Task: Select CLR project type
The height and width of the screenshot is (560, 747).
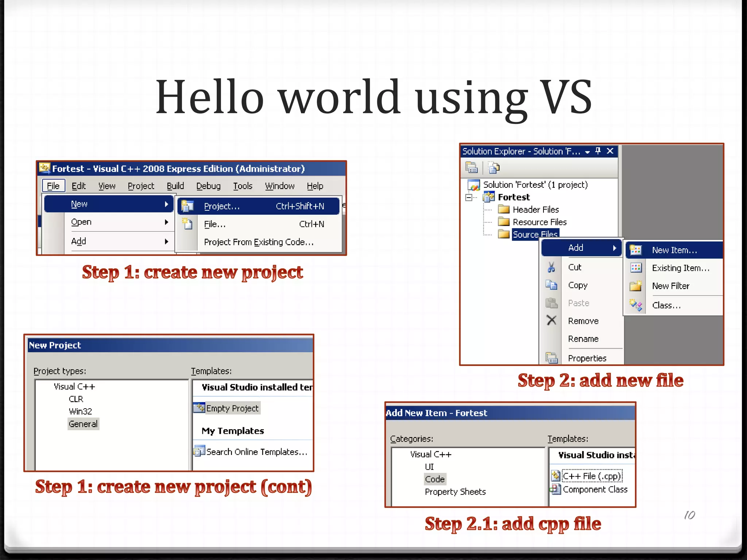Action: tap(76, 399)
